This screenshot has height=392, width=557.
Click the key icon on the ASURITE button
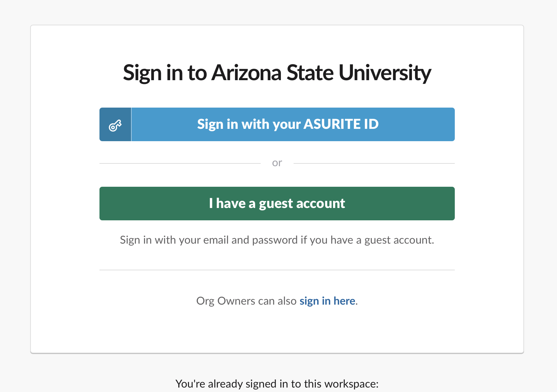[115, 125]
